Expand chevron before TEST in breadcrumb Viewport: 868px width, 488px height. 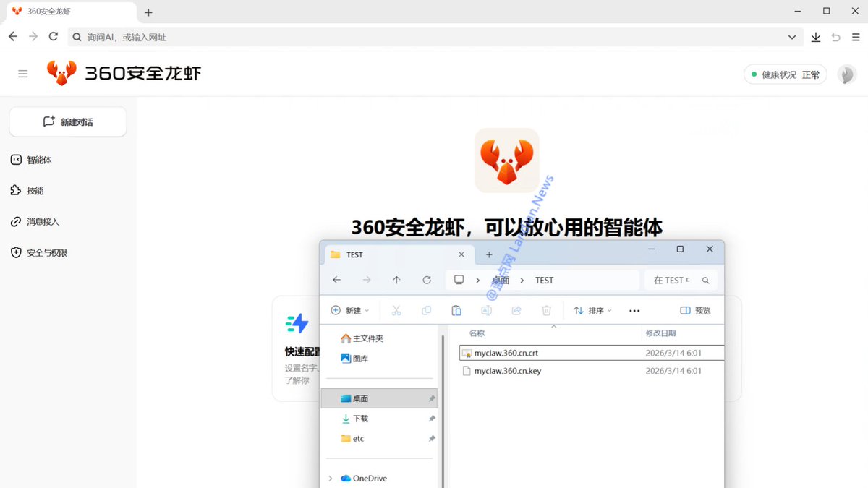[x=523, y=280]
